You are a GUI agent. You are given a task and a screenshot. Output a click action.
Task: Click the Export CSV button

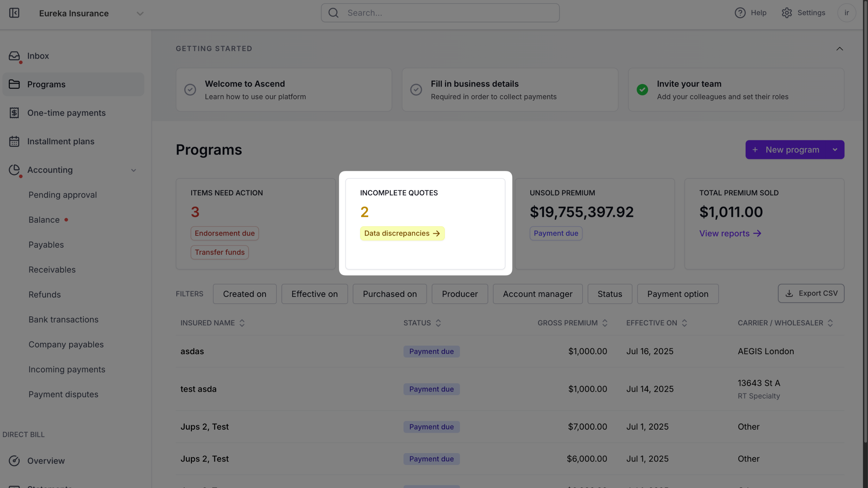(x=811, y=293)
